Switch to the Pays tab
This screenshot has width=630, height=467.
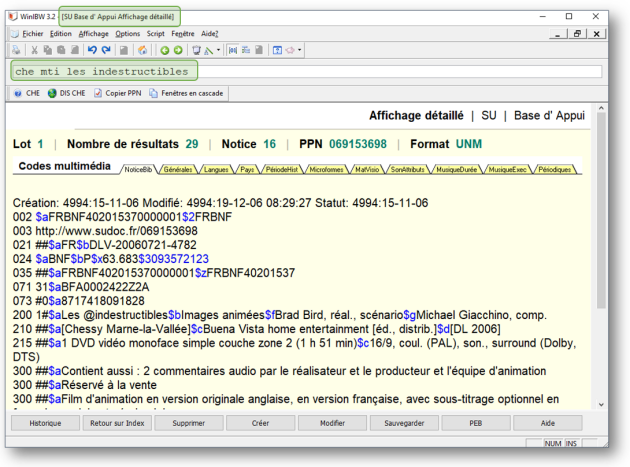pyautogui.click(x=247, y=170)
